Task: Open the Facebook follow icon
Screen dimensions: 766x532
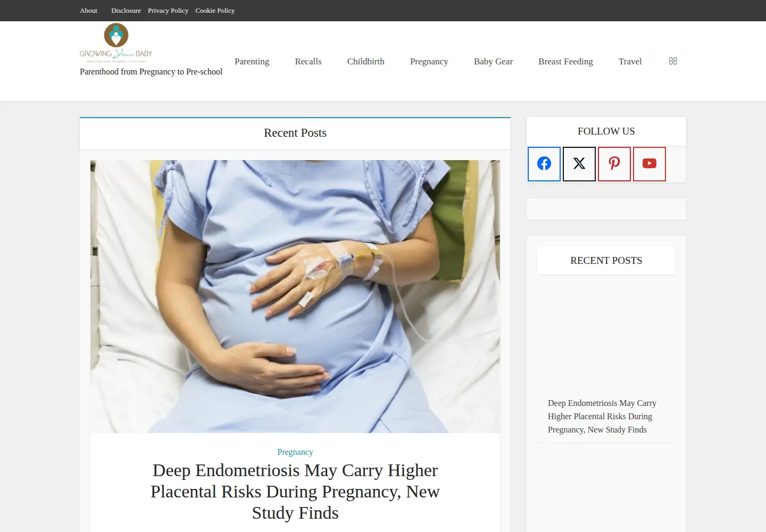Action: (x=544, y=164)
